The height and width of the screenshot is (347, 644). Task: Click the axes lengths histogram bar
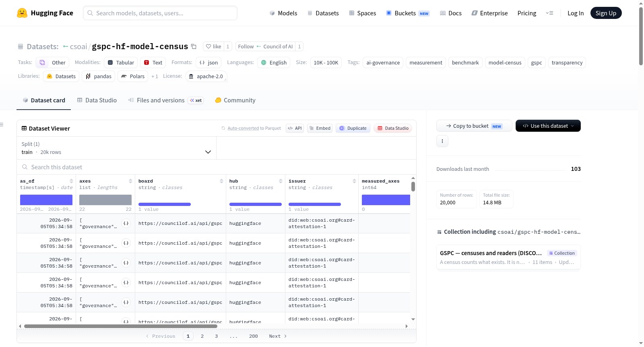[105, 200]
